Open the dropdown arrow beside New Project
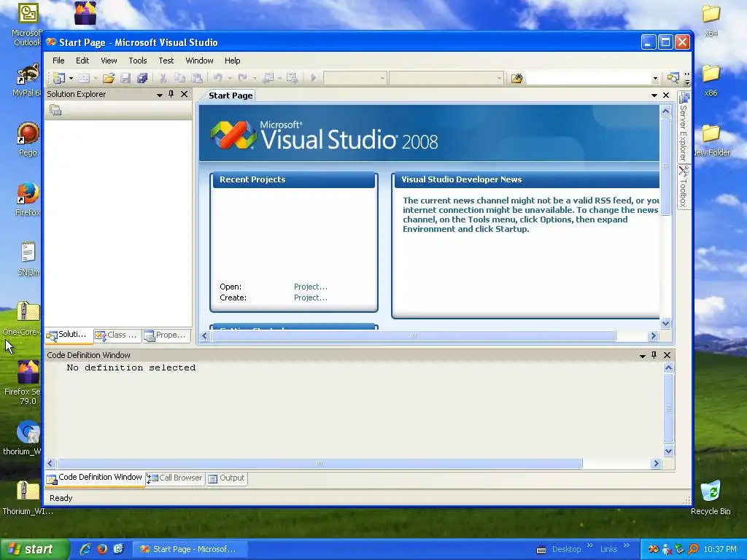747x560 pixels. click(71, 78)
